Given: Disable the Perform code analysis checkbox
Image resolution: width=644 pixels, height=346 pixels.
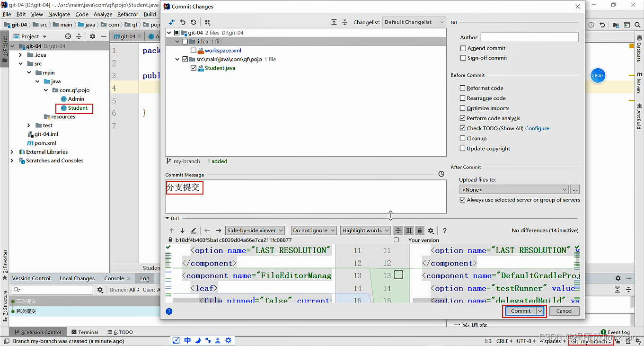Looking at the screenshot, I should [463, 118].
